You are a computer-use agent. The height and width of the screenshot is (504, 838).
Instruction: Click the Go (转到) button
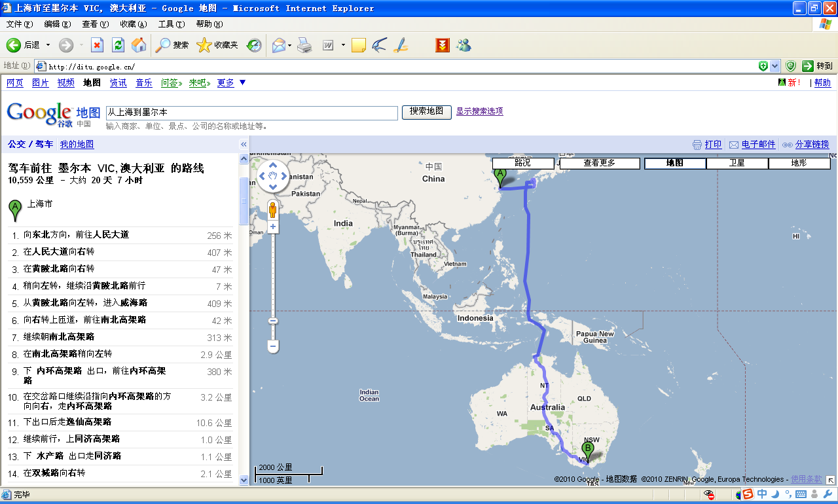[818, 65]
